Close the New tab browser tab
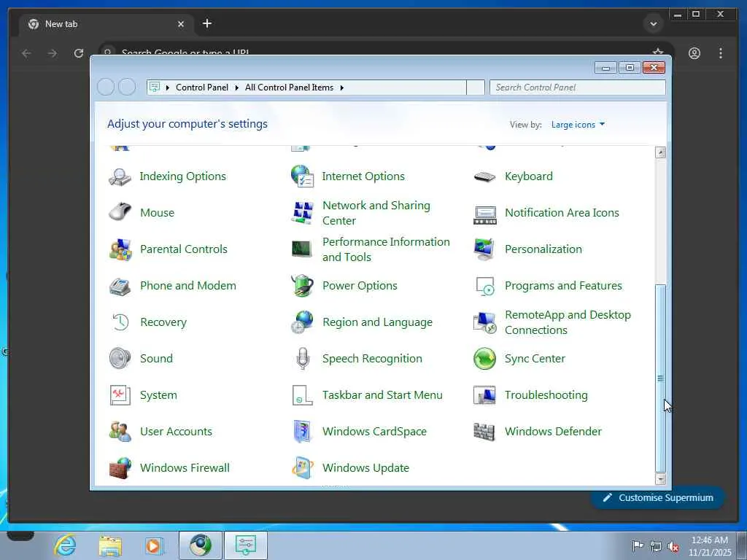The width and height of the screenshot is (747, 560). (181, 24)
